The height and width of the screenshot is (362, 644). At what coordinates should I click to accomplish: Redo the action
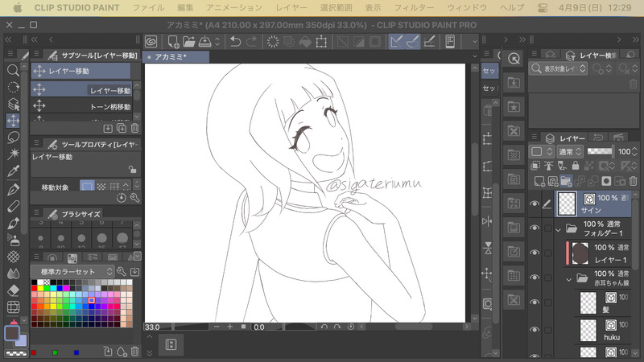pos(251,42)
